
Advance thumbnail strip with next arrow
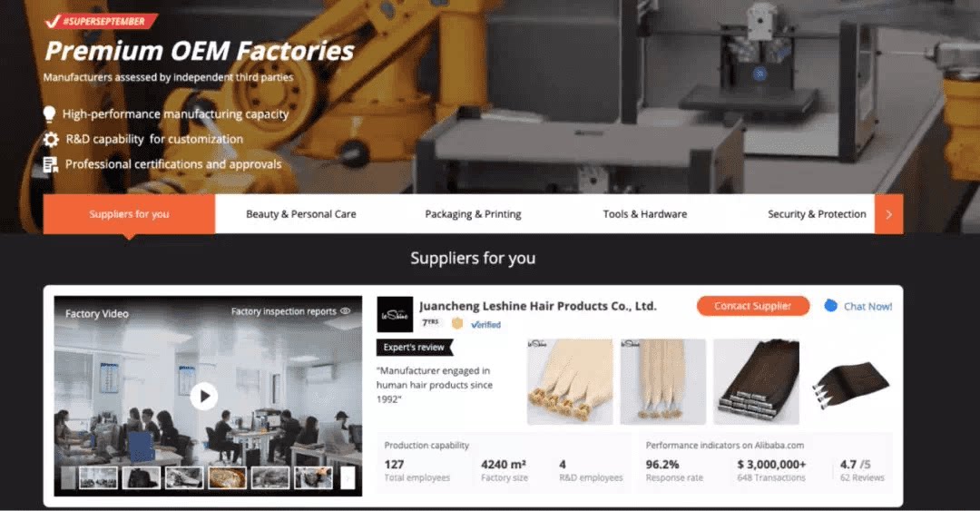click(x=348, y=477)
